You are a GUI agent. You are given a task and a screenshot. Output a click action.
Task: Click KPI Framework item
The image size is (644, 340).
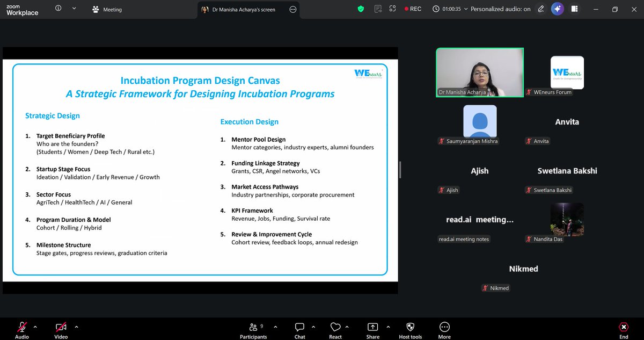[252, 211]
